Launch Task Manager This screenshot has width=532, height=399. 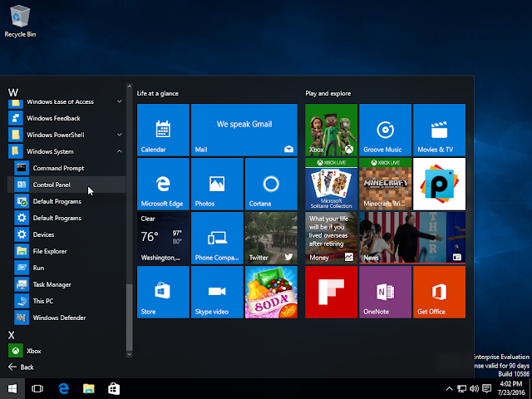tap(66, 284)
